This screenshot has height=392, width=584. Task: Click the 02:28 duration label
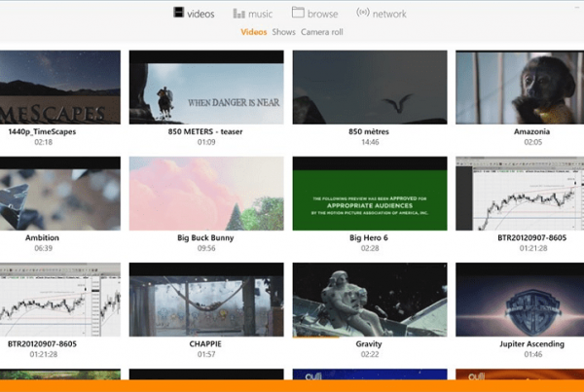pos(370,248)
